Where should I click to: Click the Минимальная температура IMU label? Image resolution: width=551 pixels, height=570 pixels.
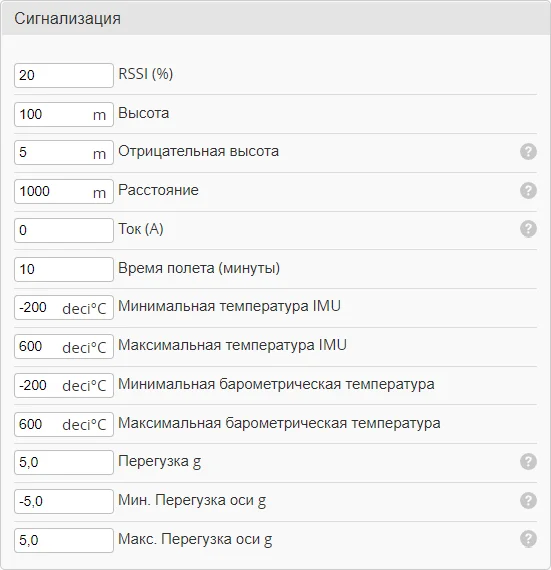(x=229, y=306)
